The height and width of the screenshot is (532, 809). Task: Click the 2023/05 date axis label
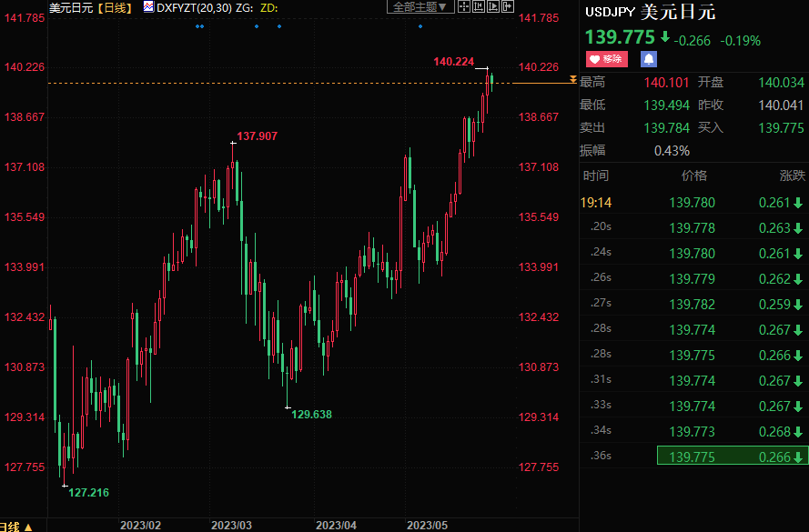[427, 526]
